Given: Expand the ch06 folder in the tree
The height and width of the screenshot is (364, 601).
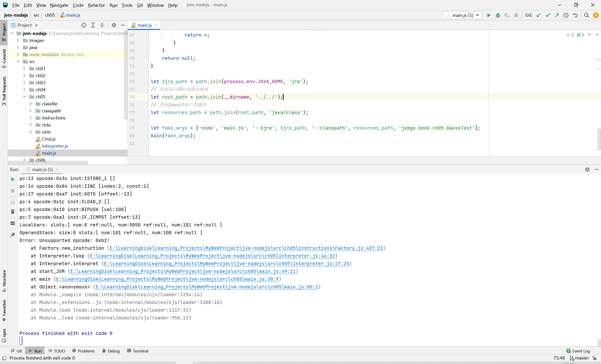Looking at the screenshot, I should coord(24,160).
